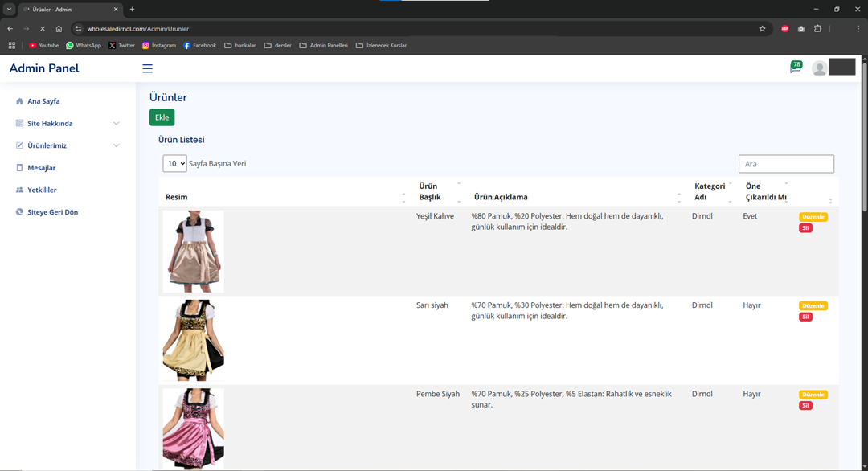Bookmark this page with star icon

[x=762, y=29]
